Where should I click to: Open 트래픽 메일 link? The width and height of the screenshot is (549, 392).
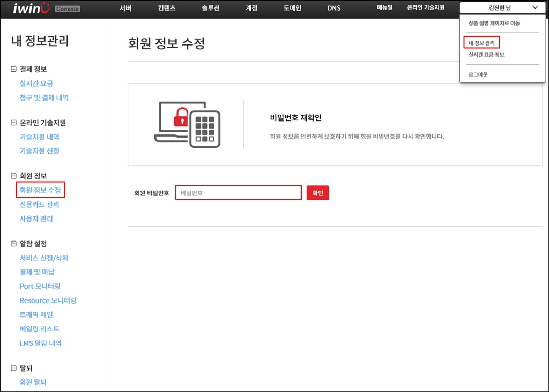[36, 315]
